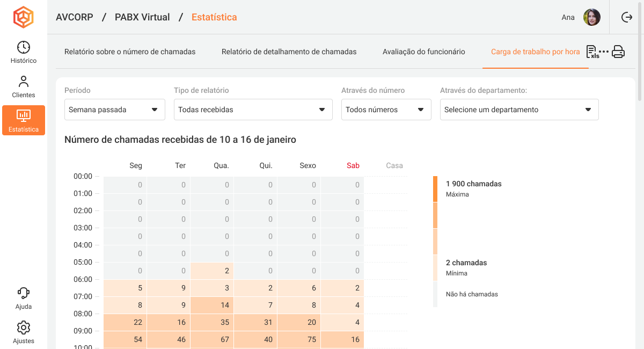
Task: Click Ana's profile avatar
Action: (592, 17)
